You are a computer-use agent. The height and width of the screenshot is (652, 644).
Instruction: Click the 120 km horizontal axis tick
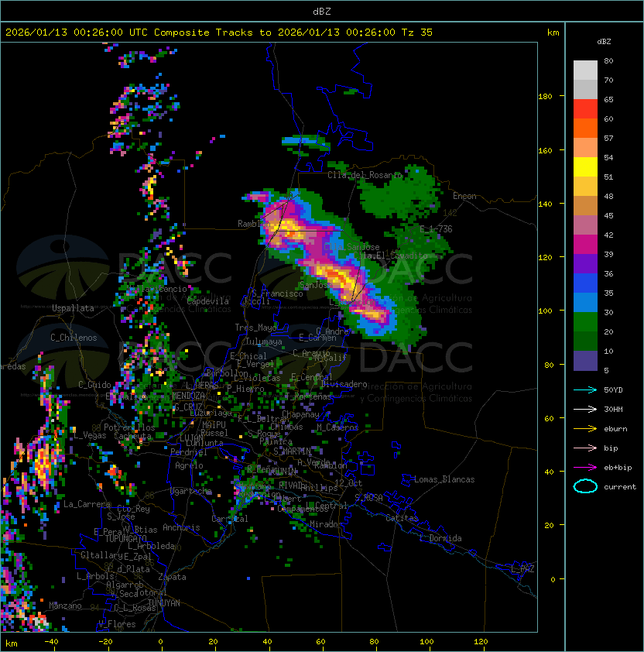(x=481, y=642)
